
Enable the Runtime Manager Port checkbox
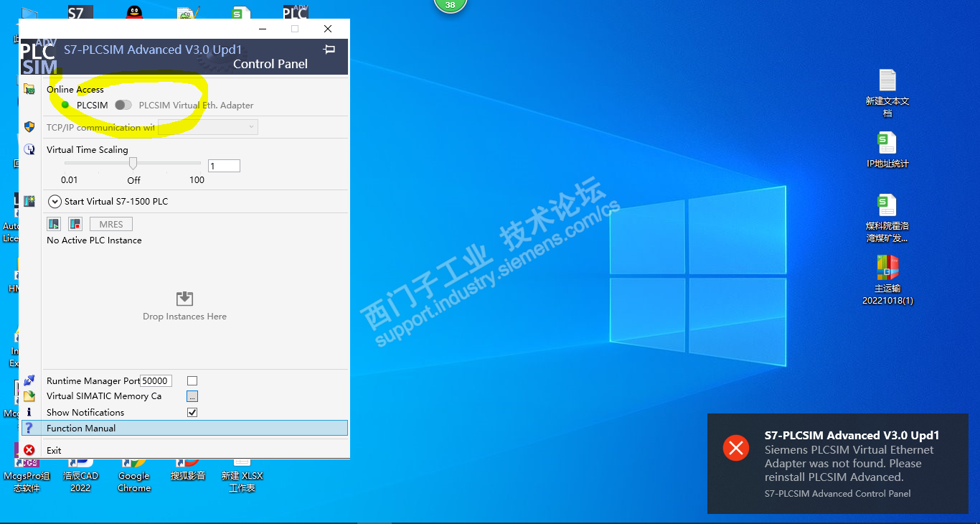click(x=192, y=381)
